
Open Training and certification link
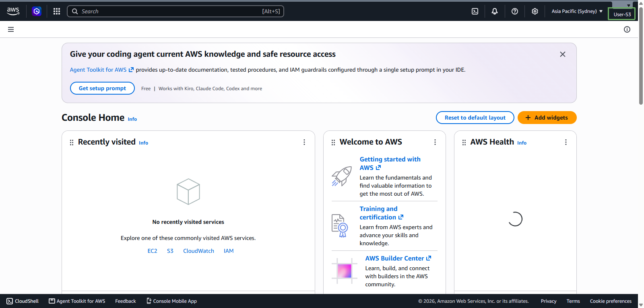pyautogui.click(x=382, y=213)
